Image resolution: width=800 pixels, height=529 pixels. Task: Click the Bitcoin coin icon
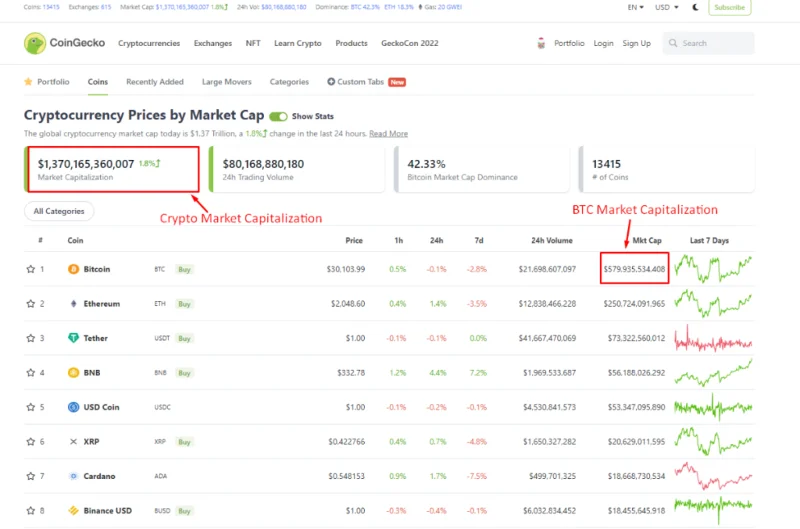(x=73, y=269)
